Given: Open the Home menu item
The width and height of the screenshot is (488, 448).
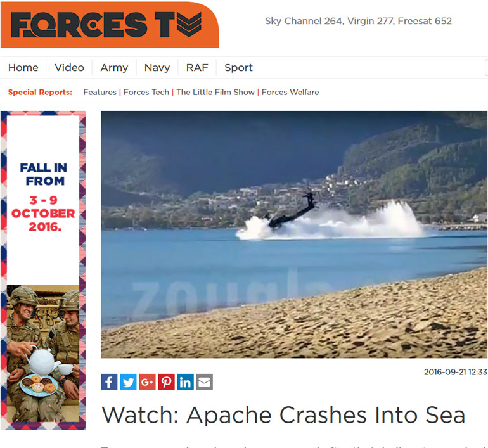Looking at the screenshot, I should 23,68.
